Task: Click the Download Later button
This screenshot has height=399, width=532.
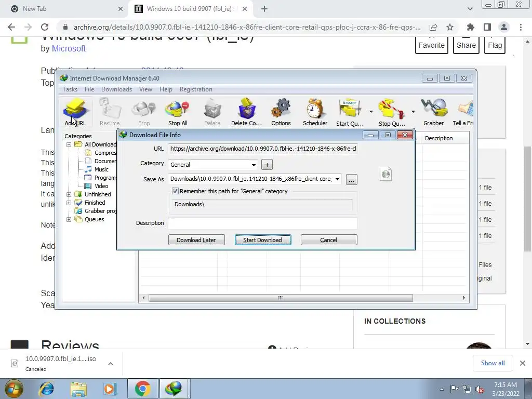Action: pyautogui.click(x=196, y=240)
